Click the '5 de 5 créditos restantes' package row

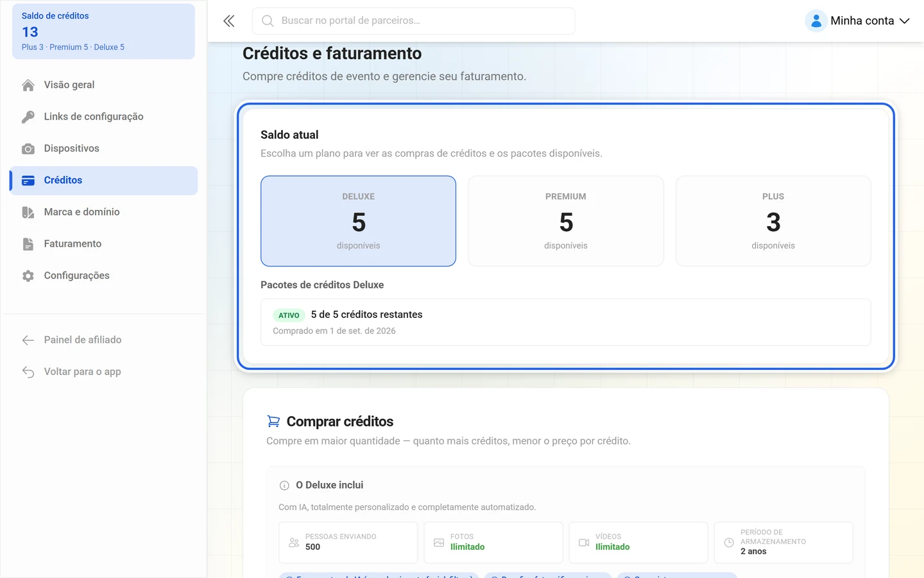pos(566,322)
